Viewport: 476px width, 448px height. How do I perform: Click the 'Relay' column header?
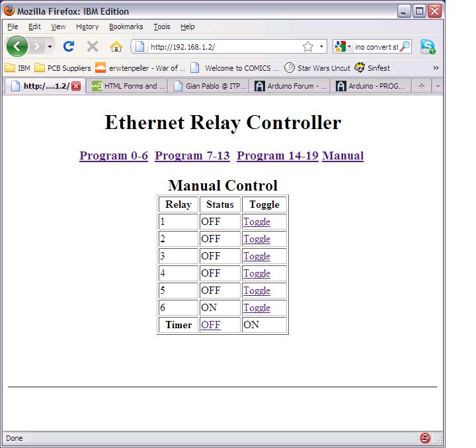pos(178,204)
